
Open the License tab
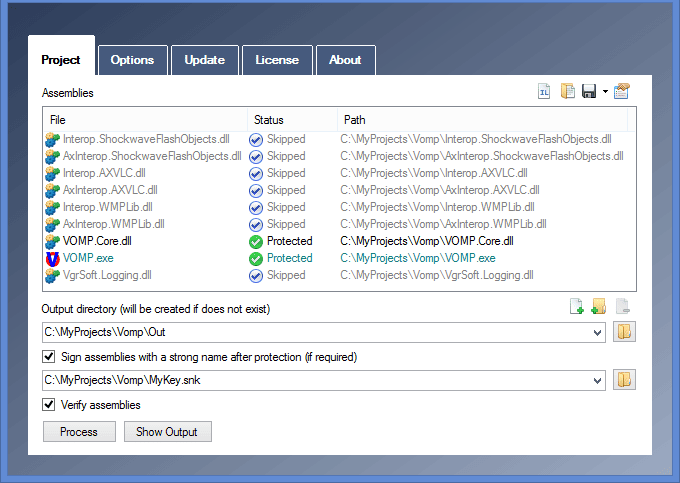point(277,60)
